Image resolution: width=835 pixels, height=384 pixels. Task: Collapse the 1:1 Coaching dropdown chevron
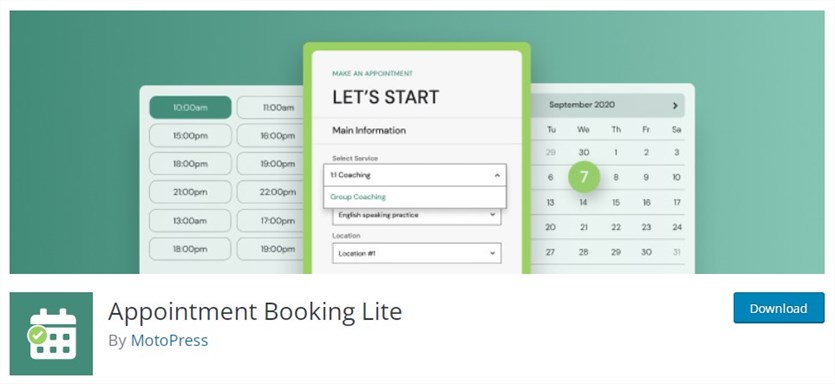(x=497, y=175)
